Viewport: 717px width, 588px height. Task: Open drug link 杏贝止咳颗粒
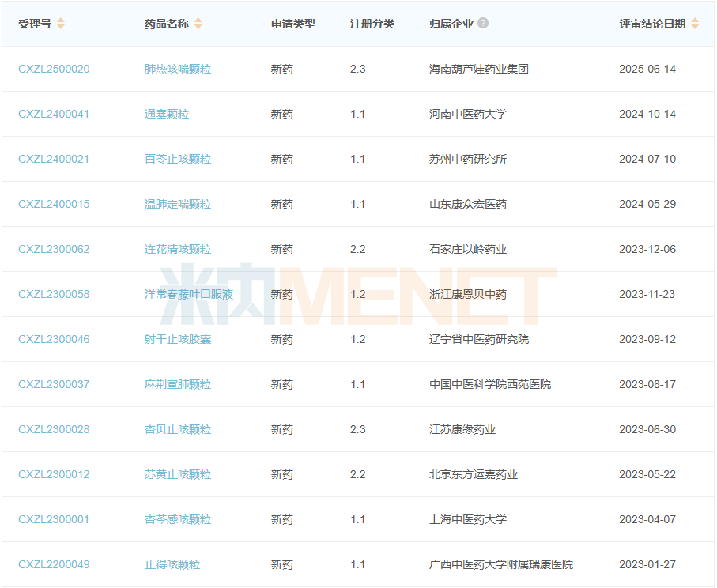178,429
